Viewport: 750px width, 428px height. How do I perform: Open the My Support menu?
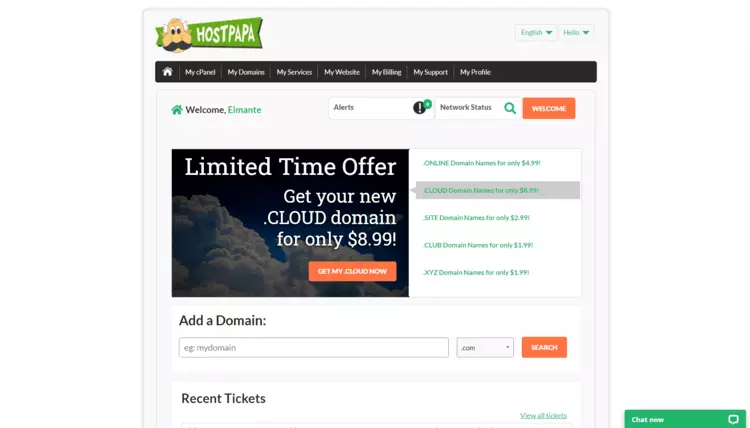coord(430,72)
